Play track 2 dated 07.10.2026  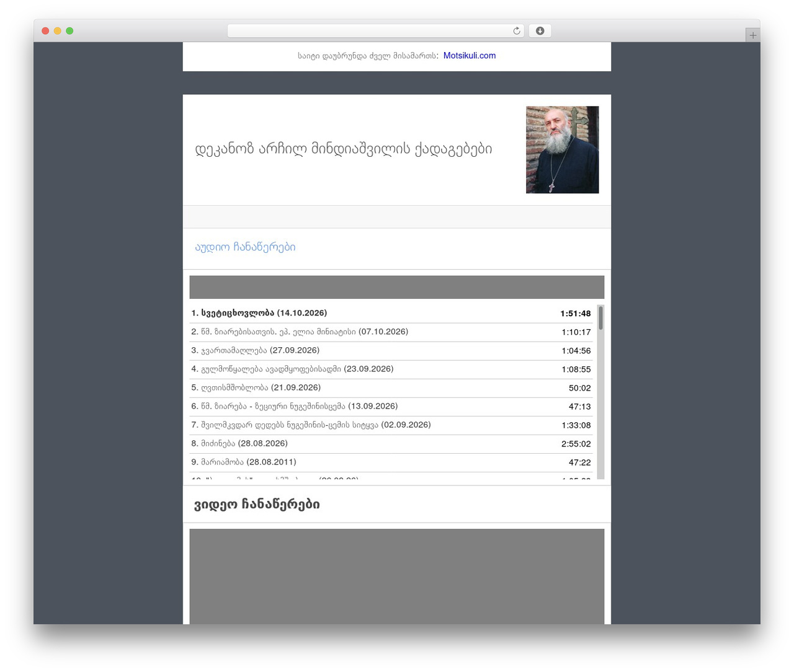(x=391, y=332)
